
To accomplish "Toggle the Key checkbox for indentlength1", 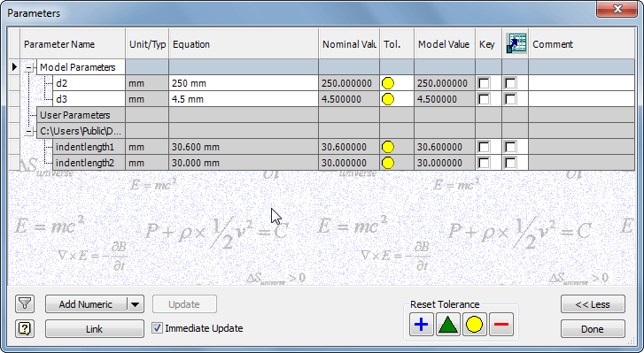I will point(485,147).
